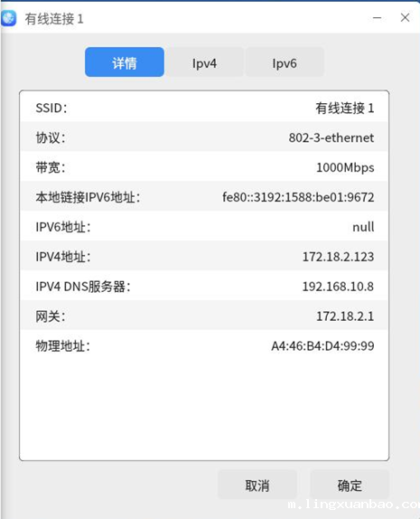This screenshot has height=519, width=420.
Task: Close the 有线连接 1 dialog
Action: [405, 17]
